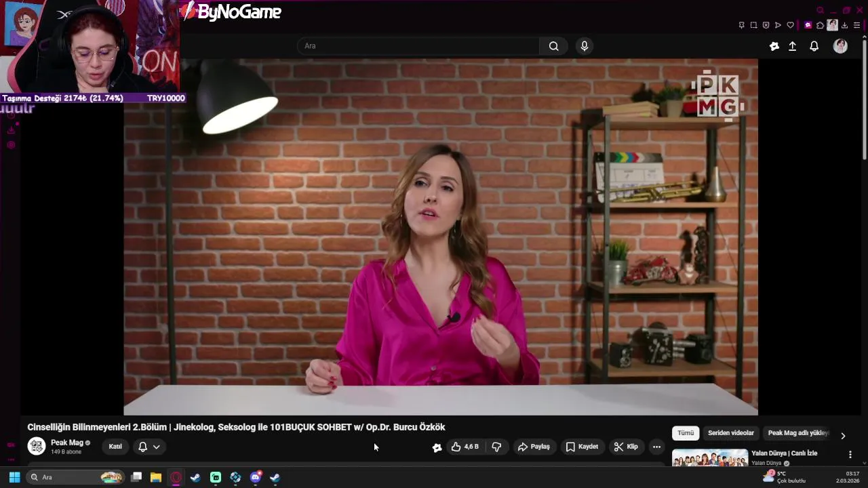868x488 pixels.
Task: Click the heart bookmark icon in browser toolbar
Action: pyautogui.click(x=790, y=25)
